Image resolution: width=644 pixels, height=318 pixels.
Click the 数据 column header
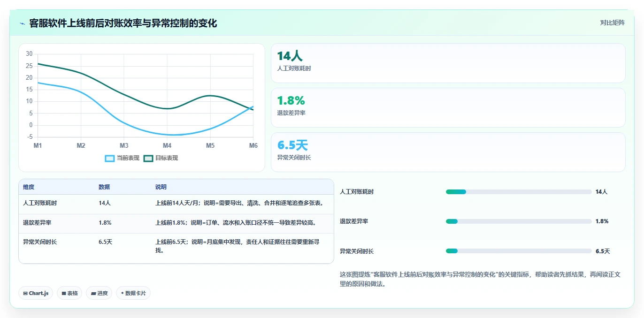pyautogui.click(x=104, y=187)
